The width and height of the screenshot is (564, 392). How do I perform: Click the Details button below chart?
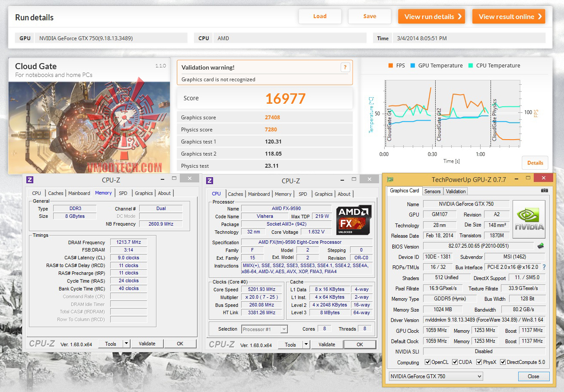coord(535,163)
